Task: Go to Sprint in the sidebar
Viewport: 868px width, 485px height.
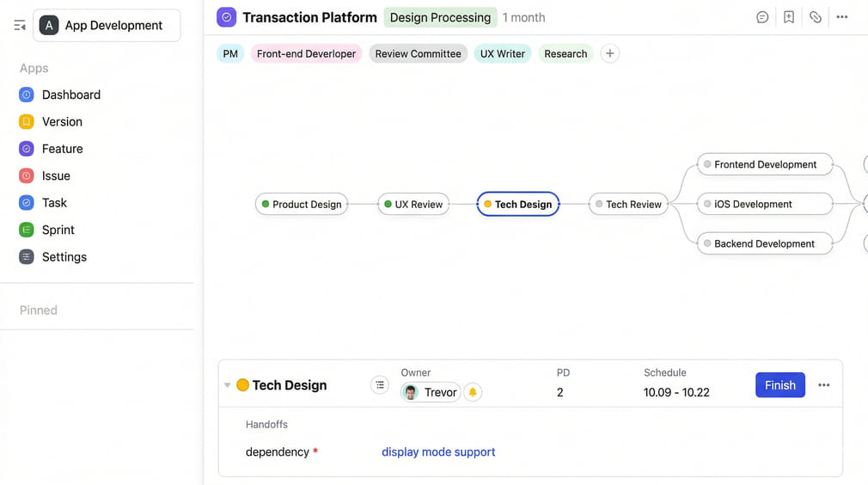Action: coord(58,230)
